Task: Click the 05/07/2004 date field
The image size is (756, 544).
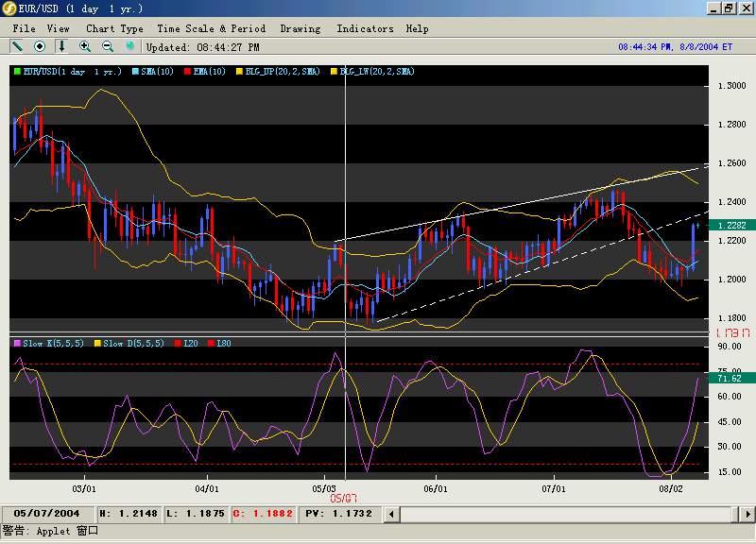Action: pos(46,514)
